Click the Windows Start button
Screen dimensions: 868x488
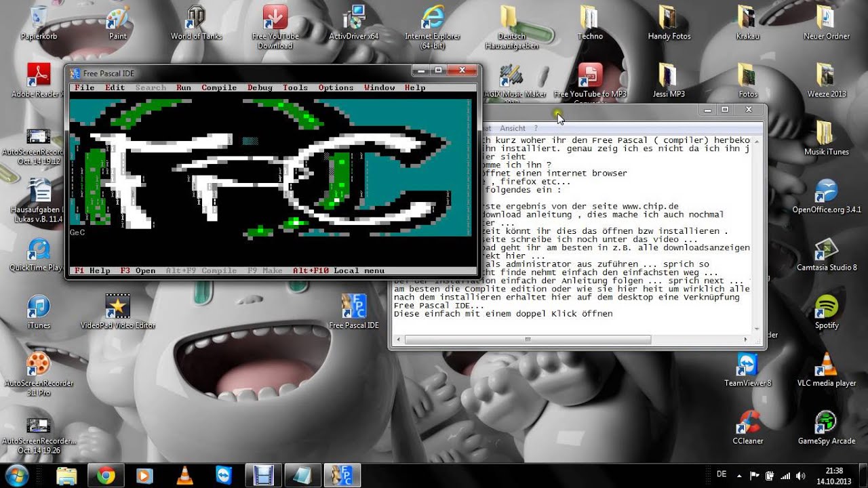16,475
